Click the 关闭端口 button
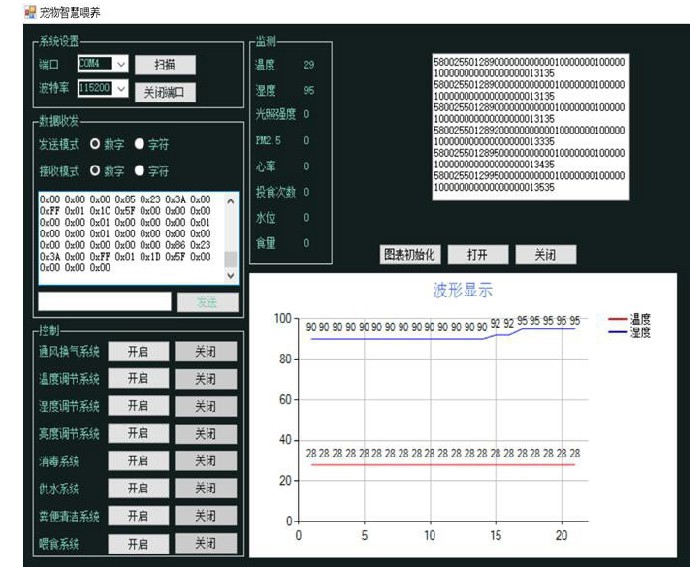Viewport: 690px width, 567px height. [x=165, y=92]
